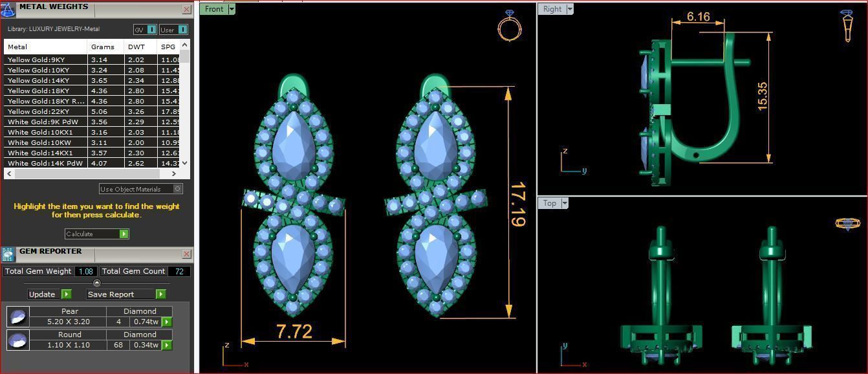Screen dimensions: 868x374
Task: Click the 15.35 dimension in Right view
Action: 762,96
